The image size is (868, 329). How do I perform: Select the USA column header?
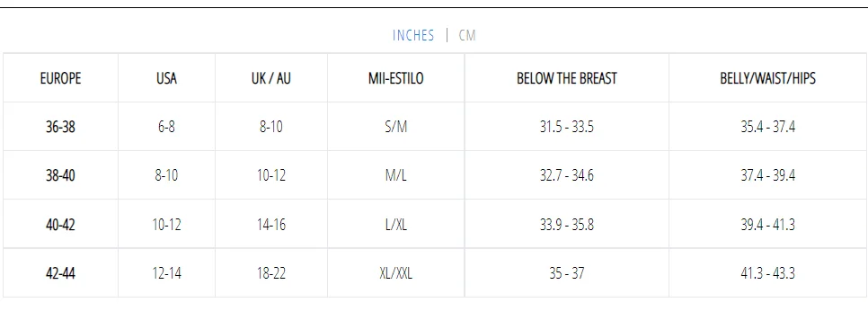point(166,78)
